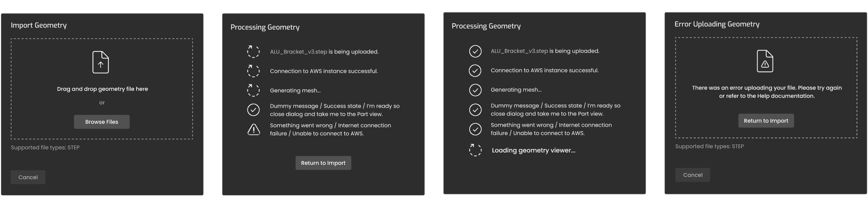The height and width of the screenshot is (208, 868).
Task: Click Return to Import in the error dialog
Action: (766, 121)
